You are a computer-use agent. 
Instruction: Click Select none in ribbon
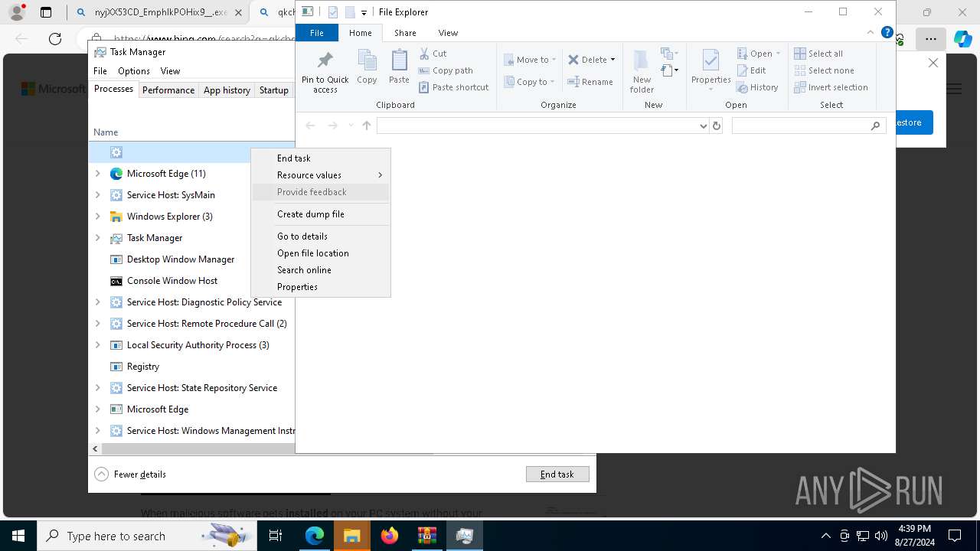point(824,70)
